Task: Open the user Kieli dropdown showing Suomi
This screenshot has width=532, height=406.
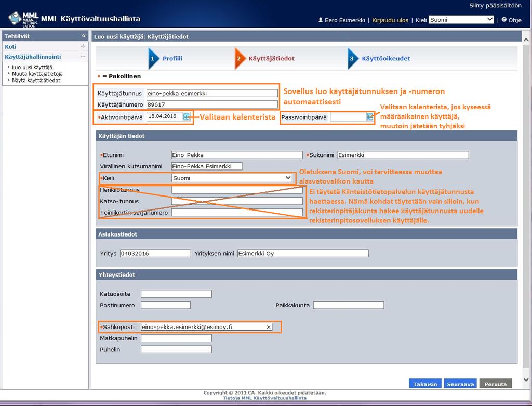Action: (232, 178)
